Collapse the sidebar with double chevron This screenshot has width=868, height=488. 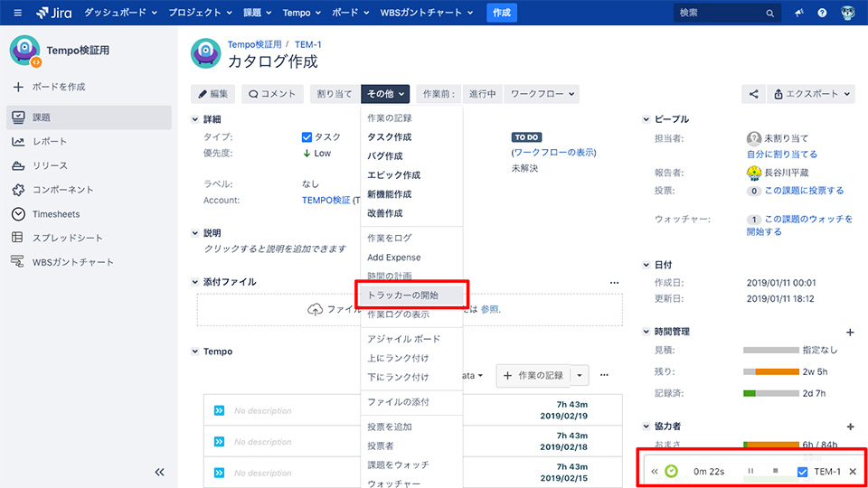(159, 472)
